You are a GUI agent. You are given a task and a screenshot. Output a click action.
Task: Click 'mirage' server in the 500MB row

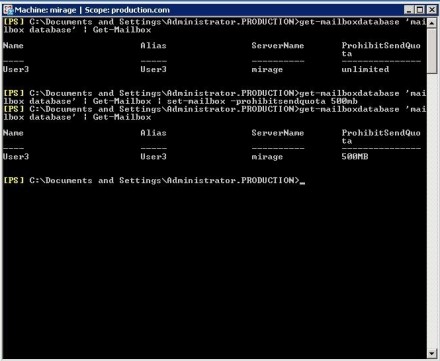pos(267,157)
